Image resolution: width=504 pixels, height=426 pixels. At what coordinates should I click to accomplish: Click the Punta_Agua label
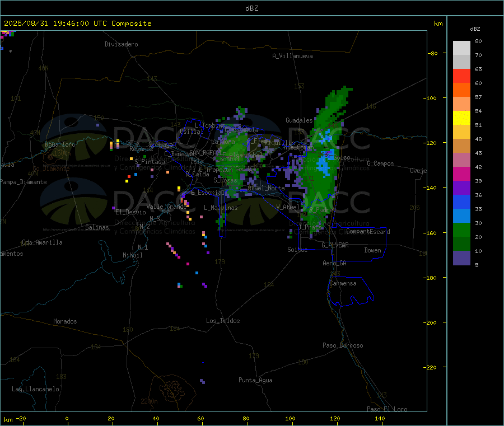[x=255, y=380]
